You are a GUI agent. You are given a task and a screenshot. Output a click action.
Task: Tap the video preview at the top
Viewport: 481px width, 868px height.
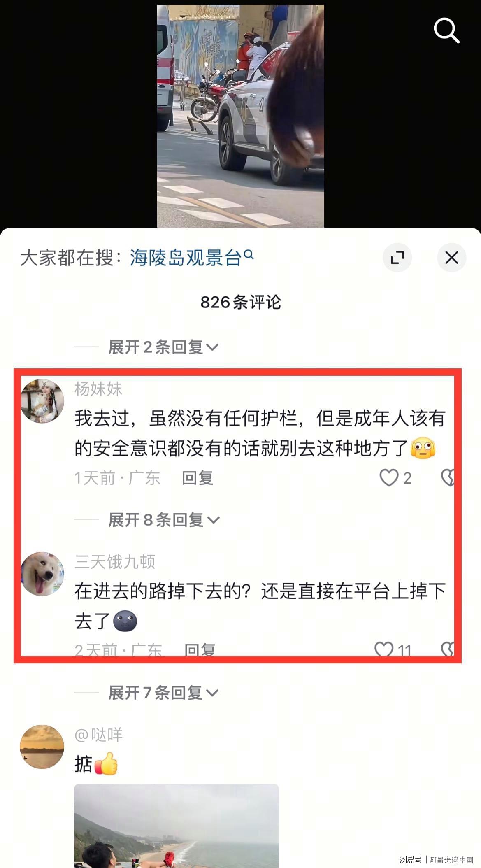(x=241, y=116)
